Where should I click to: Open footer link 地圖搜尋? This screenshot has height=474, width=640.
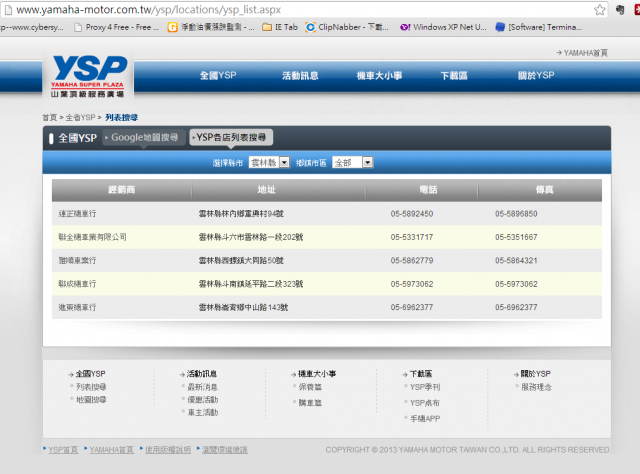tap(91, 400)
